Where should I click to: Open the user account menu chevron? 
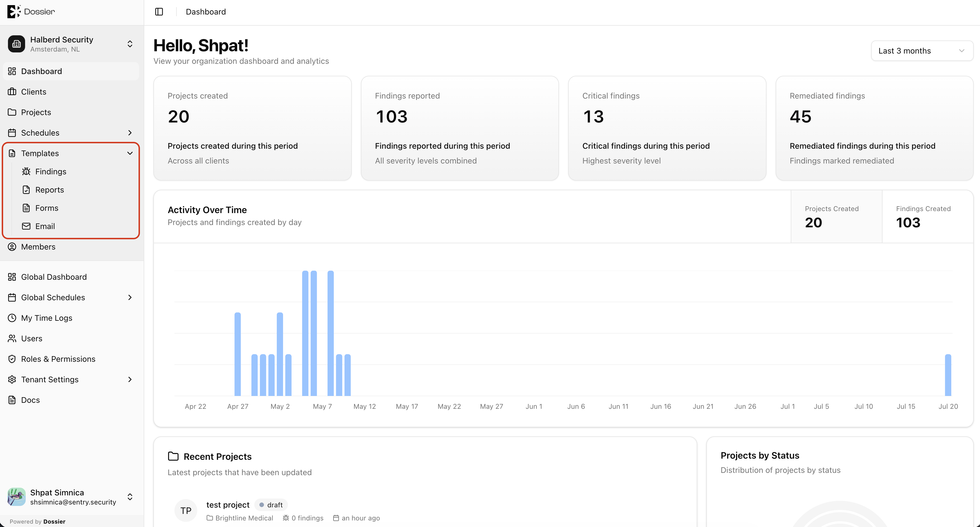[x=130, y=497]
